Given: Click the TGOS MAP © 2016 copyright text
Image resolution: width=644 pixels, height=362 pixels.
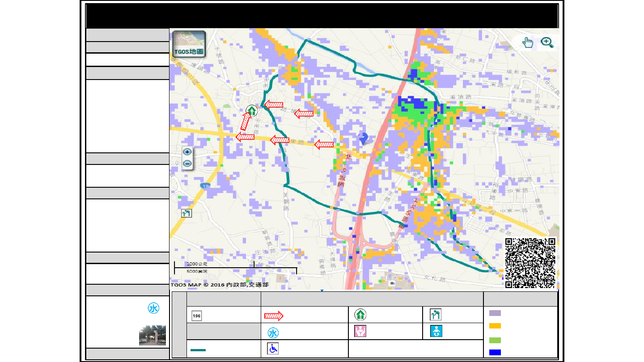Looking at the screenshot, I should pyautogui.click(x=220, y=284).
